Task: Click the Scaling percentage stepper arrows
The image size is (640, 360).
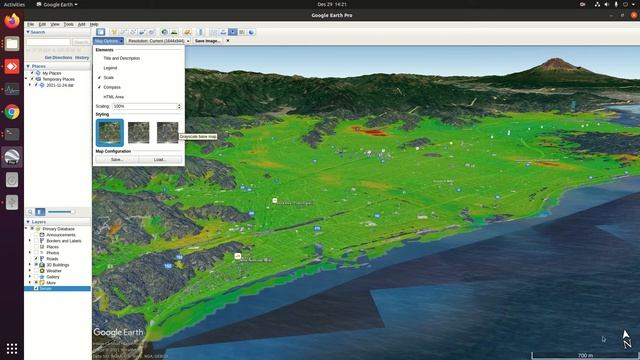Action: click(x=179, y=106)
